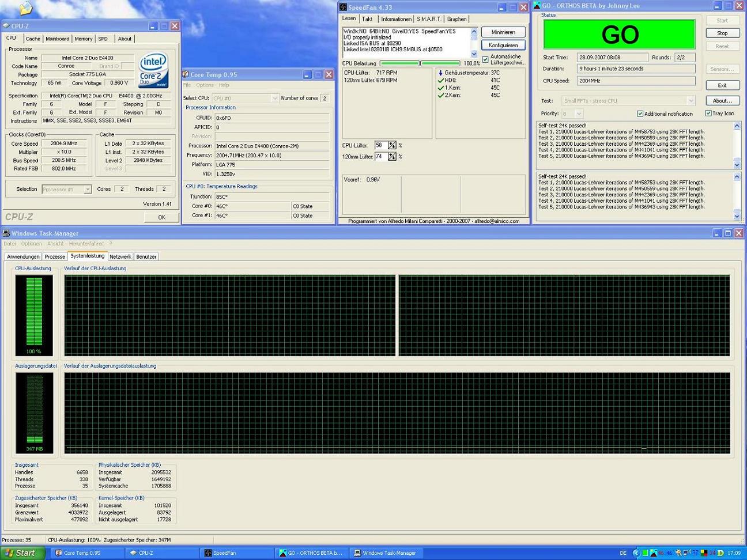Click the SpeedFan taskbar button

click(237, 553)
